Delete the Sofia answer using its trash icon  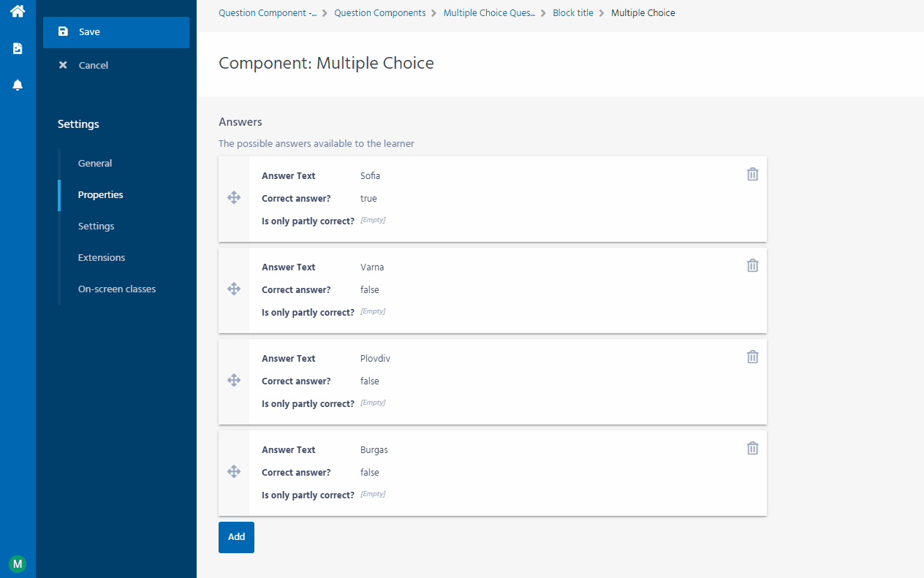tap(752, 174)
